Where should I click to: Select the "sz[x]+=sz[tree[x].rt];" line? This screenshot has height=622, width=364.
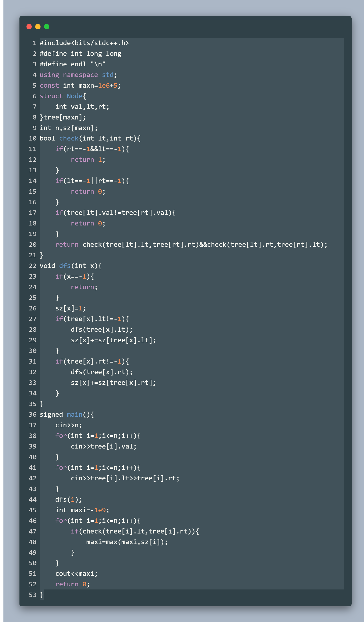(x=114, y=382)
